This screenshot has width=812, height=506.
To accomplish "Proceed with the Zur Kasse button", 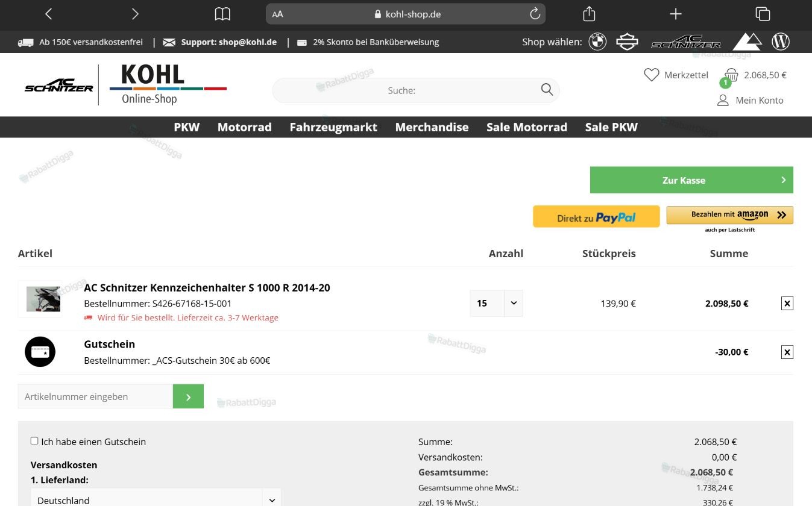I will (x=691, y=180).
